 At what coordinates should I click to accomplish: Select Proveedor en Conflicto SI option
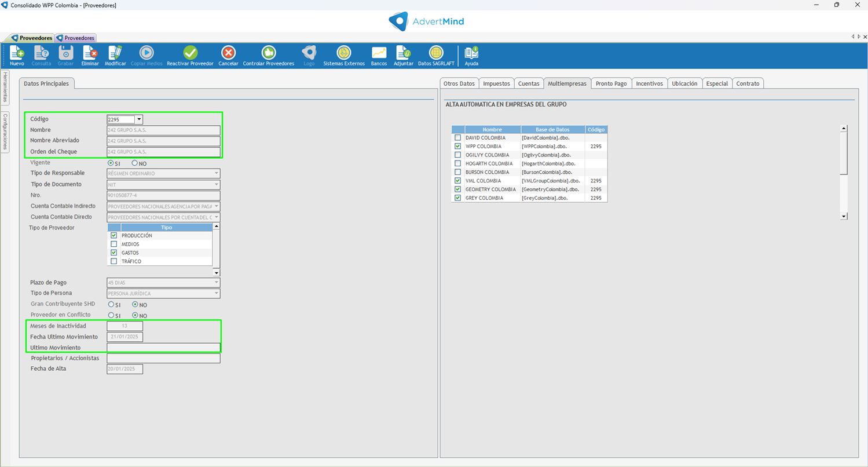coord(111,315)
